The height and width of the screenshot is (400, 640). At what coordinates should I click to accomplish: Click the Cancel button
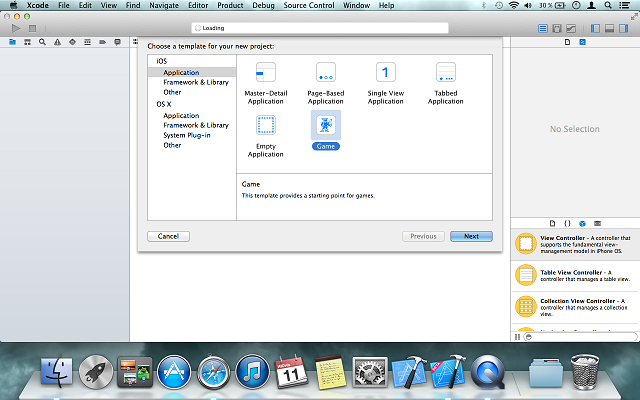(168, 236)
